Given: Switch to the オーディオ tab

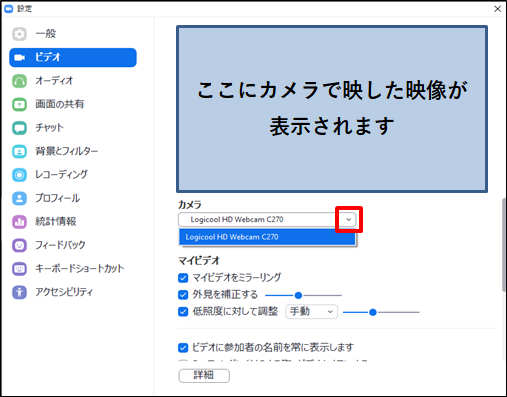Looking at the screenshot, I should point(73,81).
